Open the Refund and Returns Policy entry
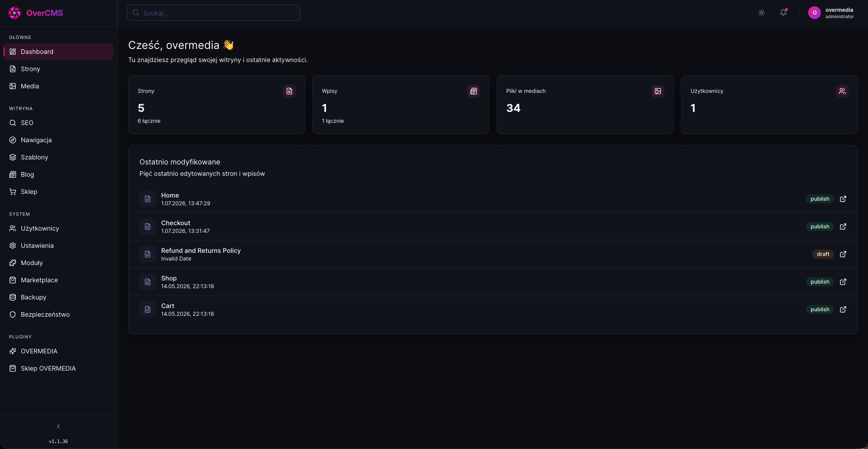This screenshot has height=449, width=868. (493, 254)
